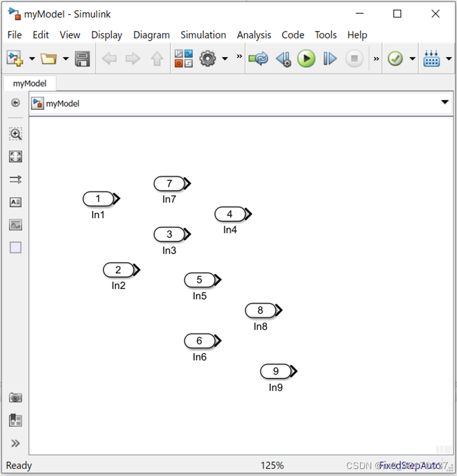
Task: Select the Zoom tool in palette
Action: click(16, 134)
